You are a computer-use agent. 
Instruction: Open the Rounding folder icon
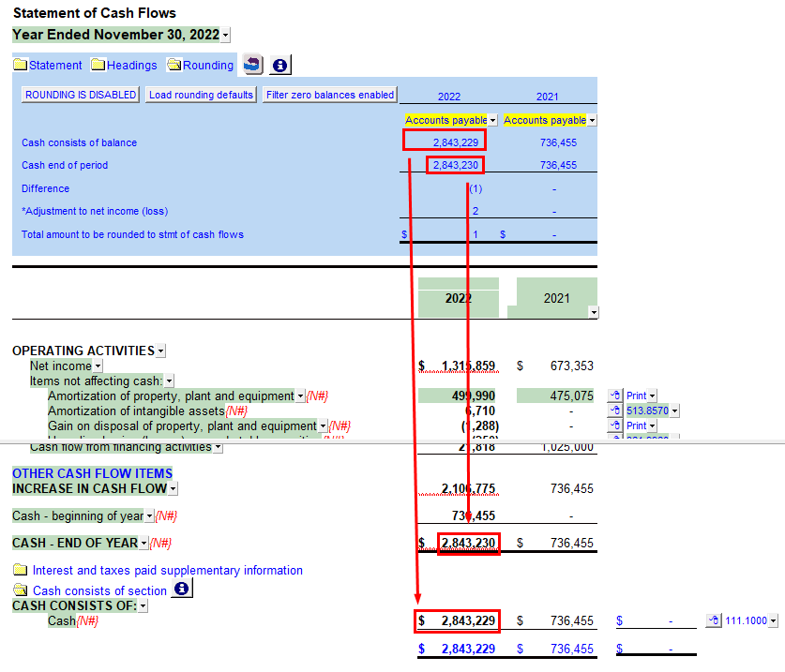[x=174, y=65]
